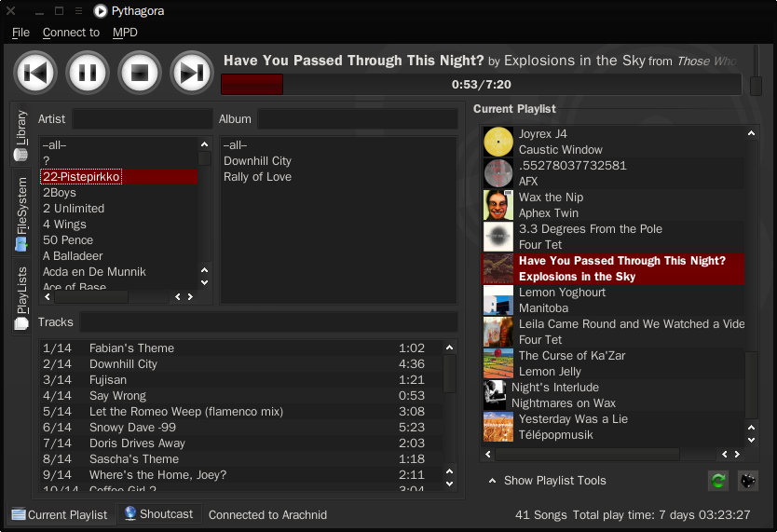Select track 2/14 Downhill City
The image size is (777, 532).
click(x=241, y=364)
